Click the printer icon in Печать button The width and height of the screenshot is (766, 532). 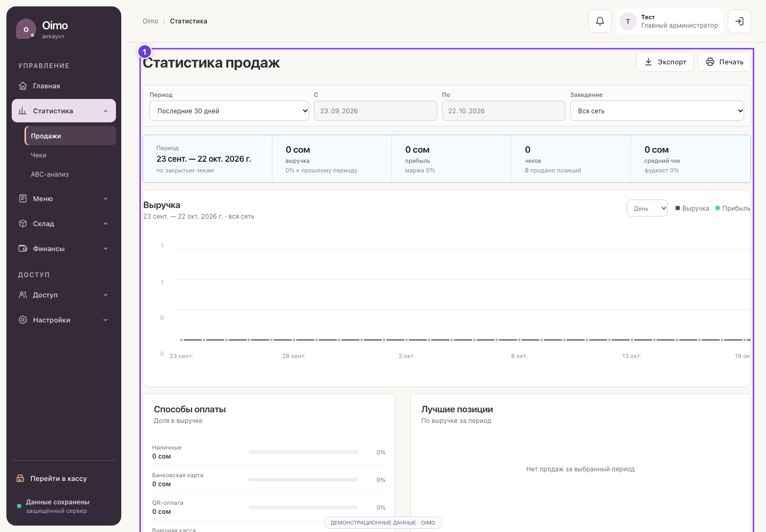click(x=710, y=62)
